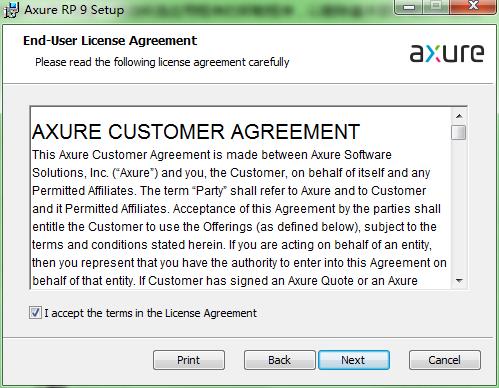
Task: Click the disabled maximize window button
Action: pos(436,7)
